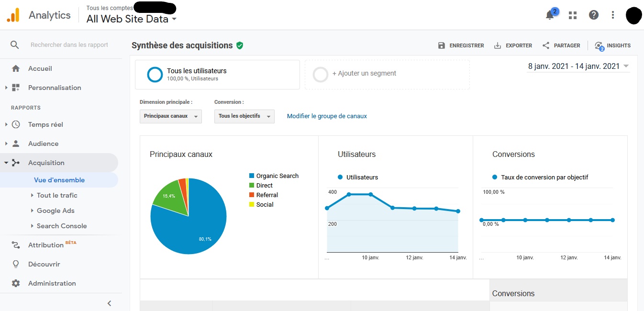Click the yellow Social legend swatch
The width and height of the screenshot is (644, 311).
(x=251, y=205)
